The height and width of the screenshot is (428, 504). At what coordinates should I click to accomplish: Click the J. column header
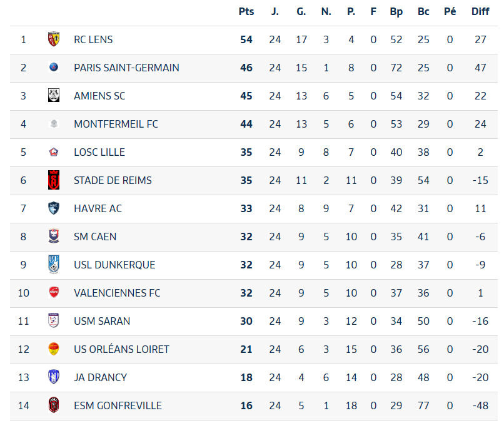click(275, 12)
